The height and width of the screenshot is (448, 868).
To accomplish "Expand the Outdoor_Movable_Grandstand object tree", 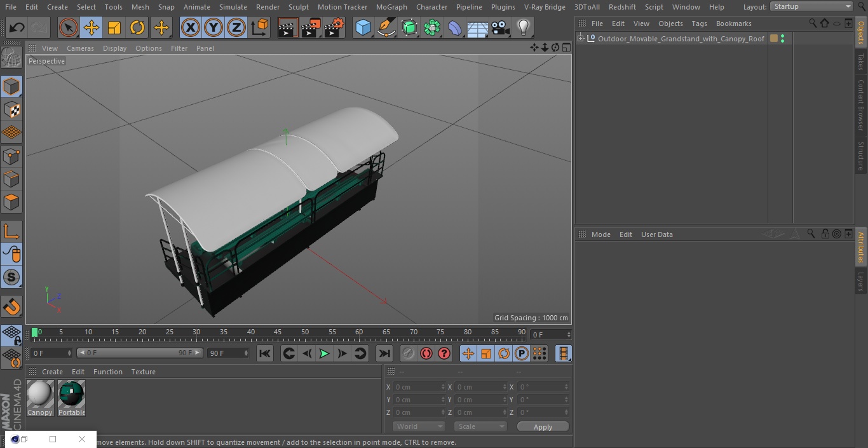I will 580,39.
